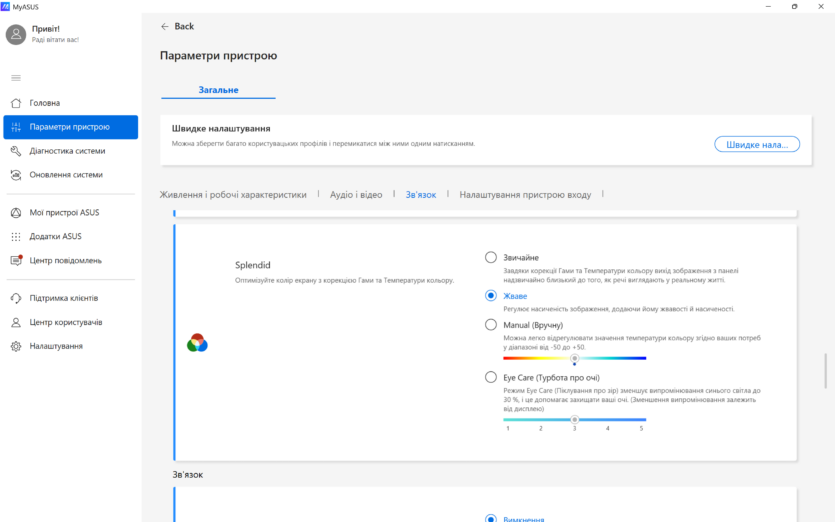The image size is (835, 522).
Task: Minimize the MyASUS window
Action: click(768, 6)
